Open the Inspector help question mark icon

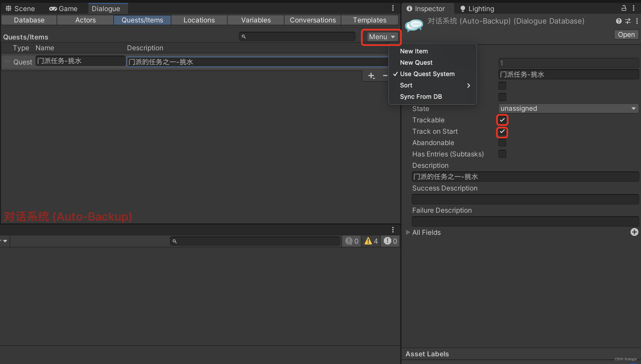click(x=619, y=21)
